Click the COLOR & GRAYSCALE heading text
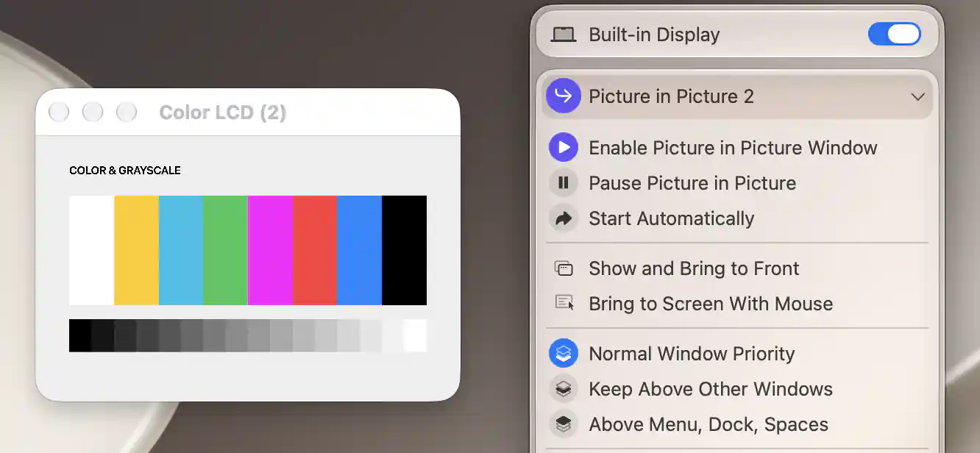Image resolution: width=980 pixels, height=453 pixels. [125, 171]
